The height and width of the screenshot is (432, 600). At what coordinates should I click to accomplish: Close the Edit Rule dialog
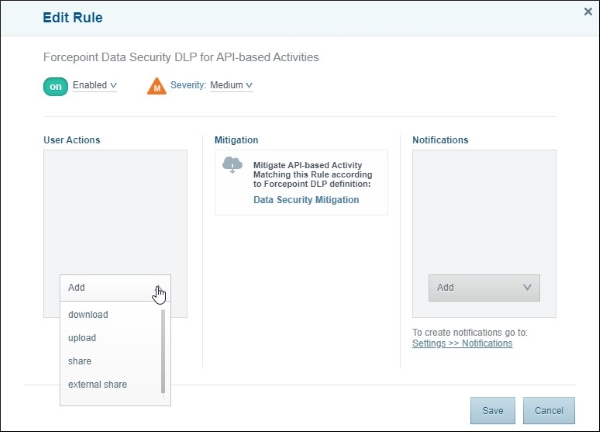click(x=587, y=12)
